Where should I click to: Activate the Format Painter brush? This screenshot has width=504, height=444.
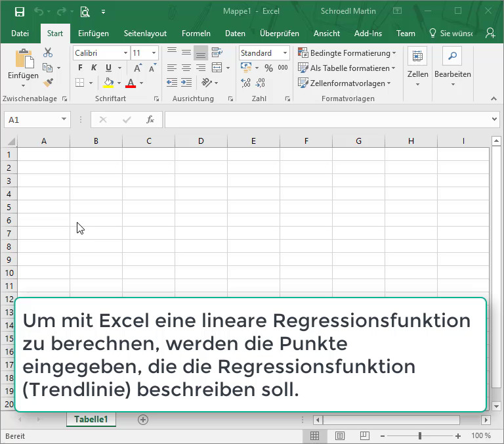click(48, 83)
